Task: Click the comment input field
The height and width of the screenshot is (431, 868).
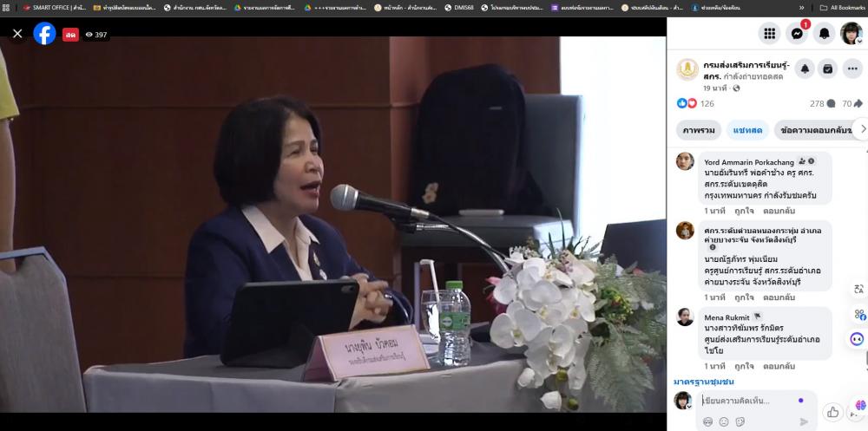Action: pyautogui.click(x=746, y=401)
